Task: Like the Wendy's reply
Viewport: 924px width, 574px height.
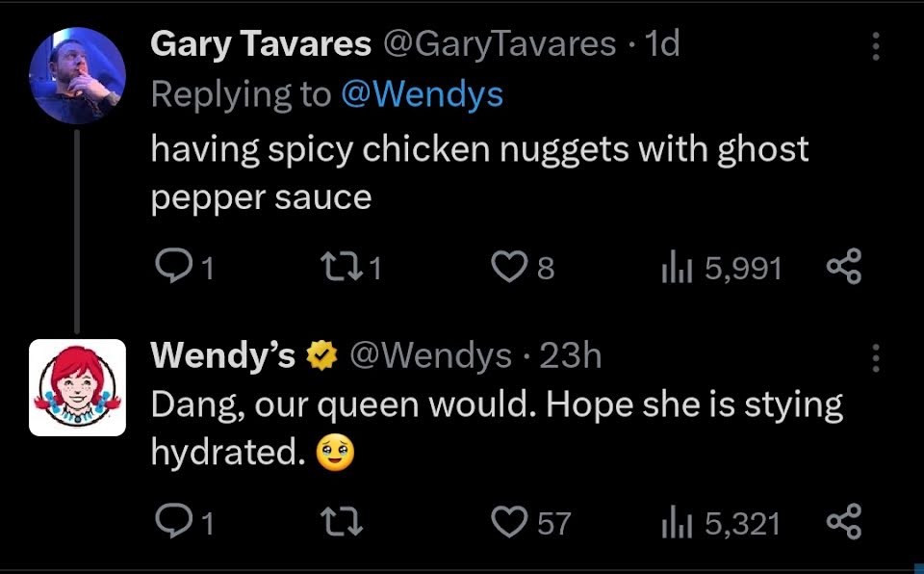Action: click(x=508, y=522)
